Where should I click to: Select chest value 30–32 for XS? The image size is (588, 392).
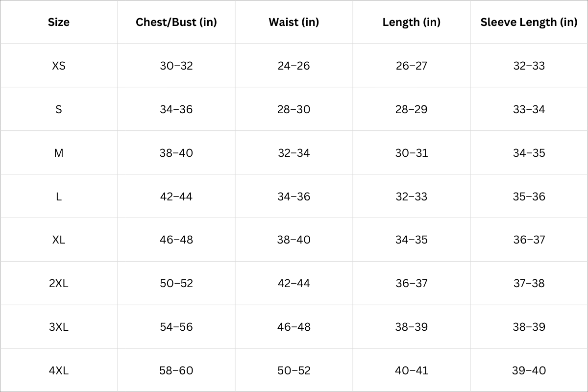coord(176,66)
